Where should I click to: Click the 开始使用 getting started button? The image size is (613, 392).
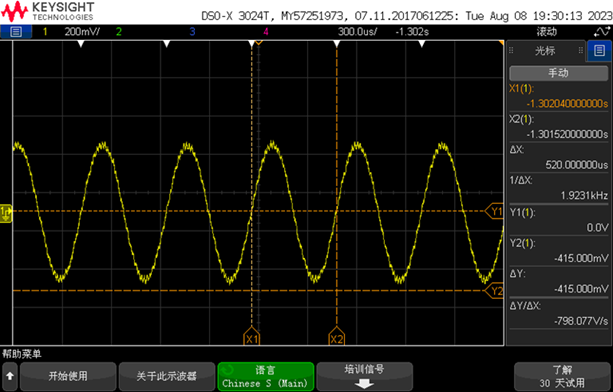click(68, 376)
